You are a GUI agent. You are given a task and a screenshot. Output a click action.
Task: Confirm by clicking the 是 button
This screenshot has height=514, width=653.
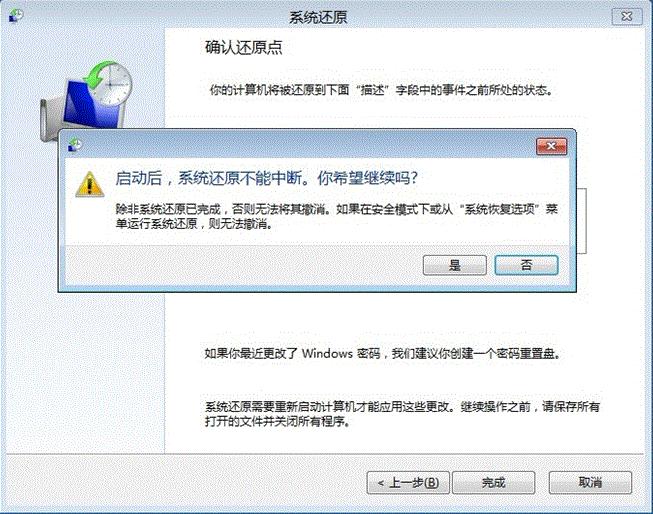[x=454, y=265]
